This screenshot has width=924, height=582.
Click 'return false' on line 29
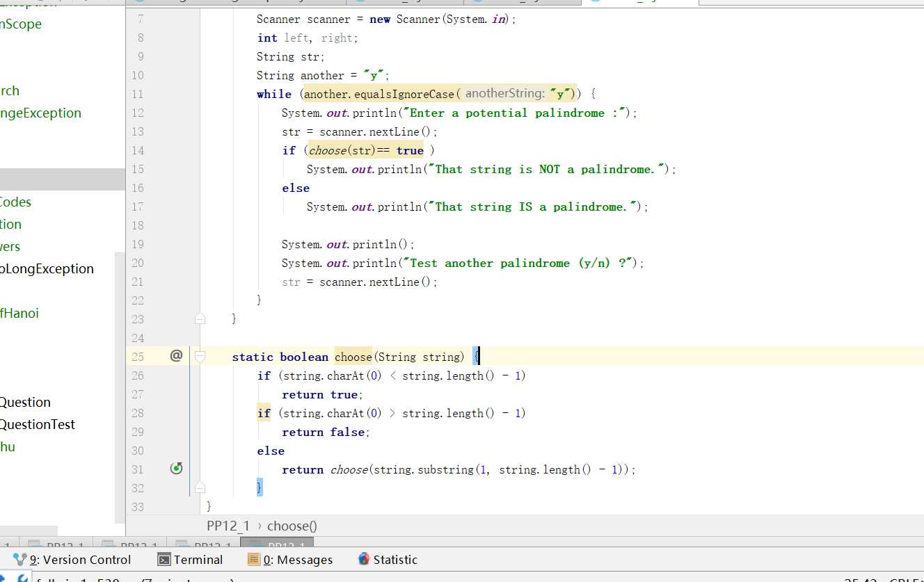click(x=323, y=432)
